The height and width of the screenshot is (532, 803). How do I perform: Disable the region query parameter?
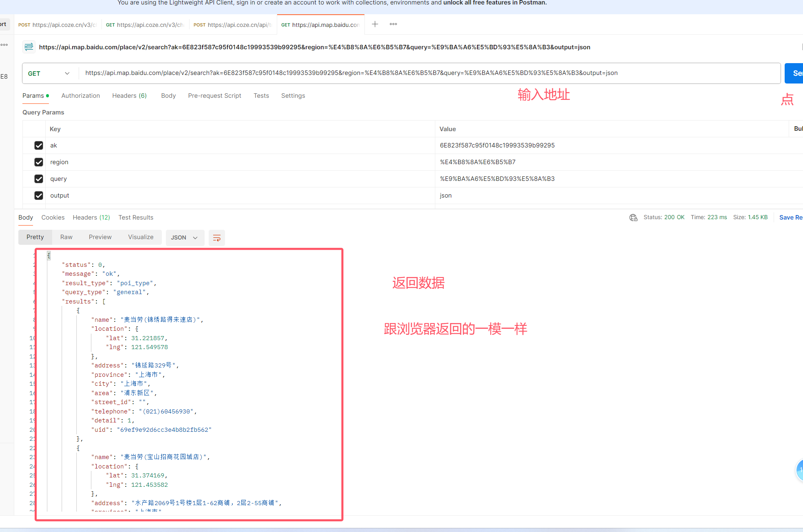coord(39,162)
